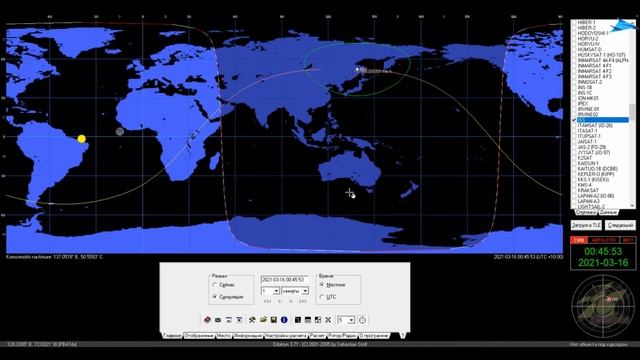Select IRVINE-01 in satellite list

pyautogui.click(x=589, y=109)
